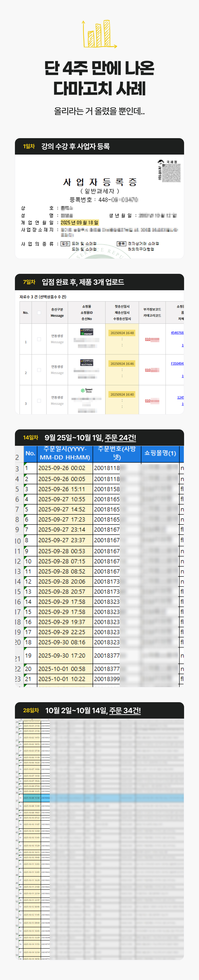Screen dimensions: 199x980
Task: Click the yellow bar chart growth icon
Action: (x=99, y=34)
